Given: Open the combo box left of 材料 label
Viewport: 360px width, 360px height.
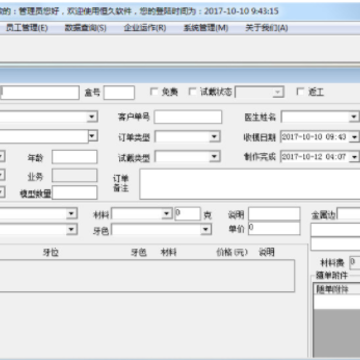Looking at the screenshot, I should 38,213.
